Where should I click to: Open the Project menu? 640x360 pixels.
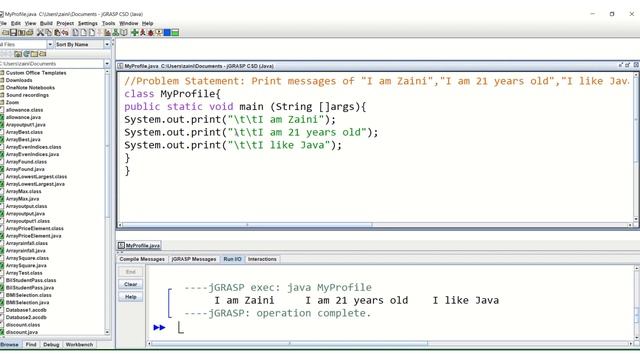65,23
